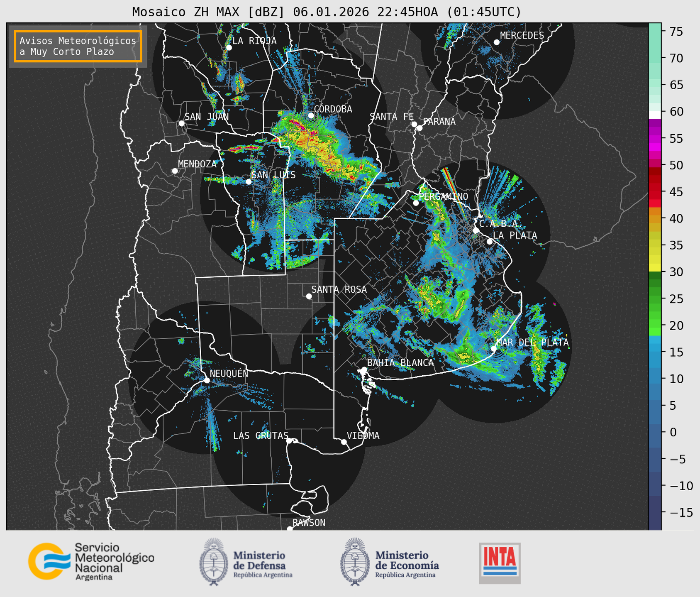Click the LAS GRUTAS label
Viewport: 700px width, 597px height.
tap(261, 436)
